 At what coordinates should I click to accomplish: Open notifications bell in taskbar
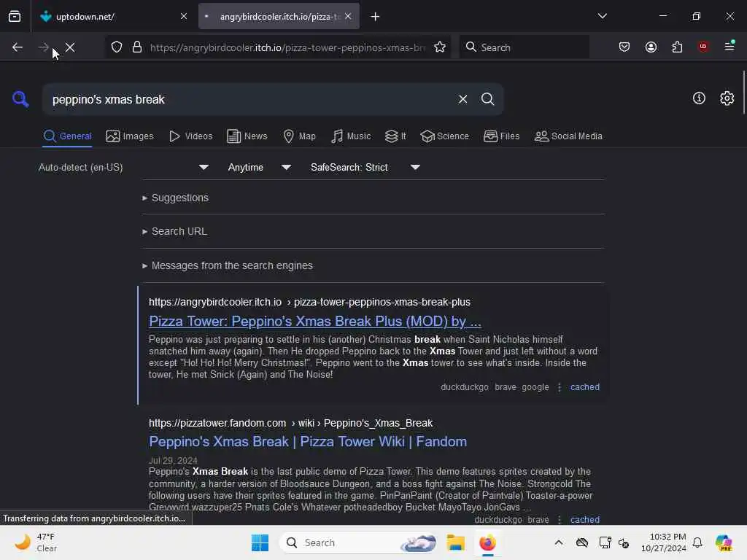tap(697, 542)
